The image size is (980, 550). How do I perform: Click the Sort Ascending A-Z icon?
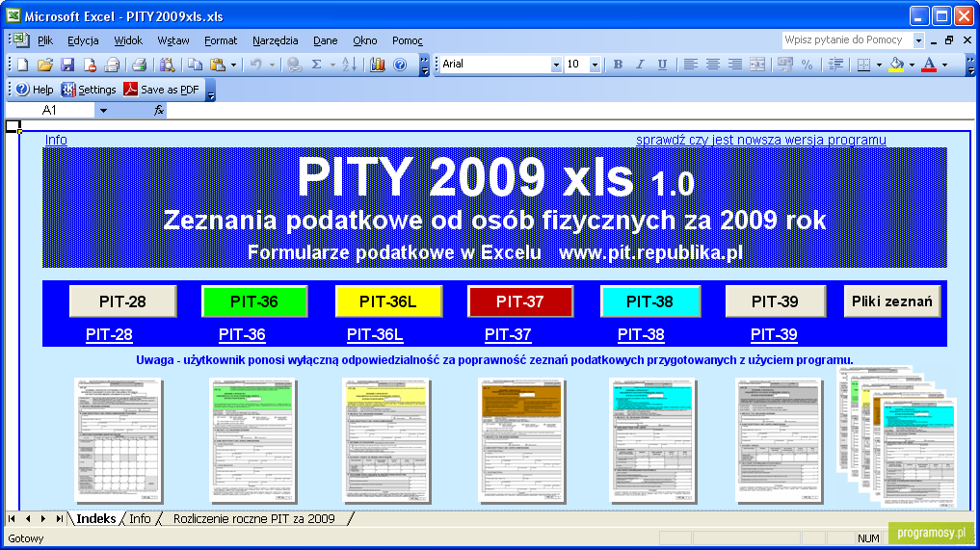(x=349, y=65)
